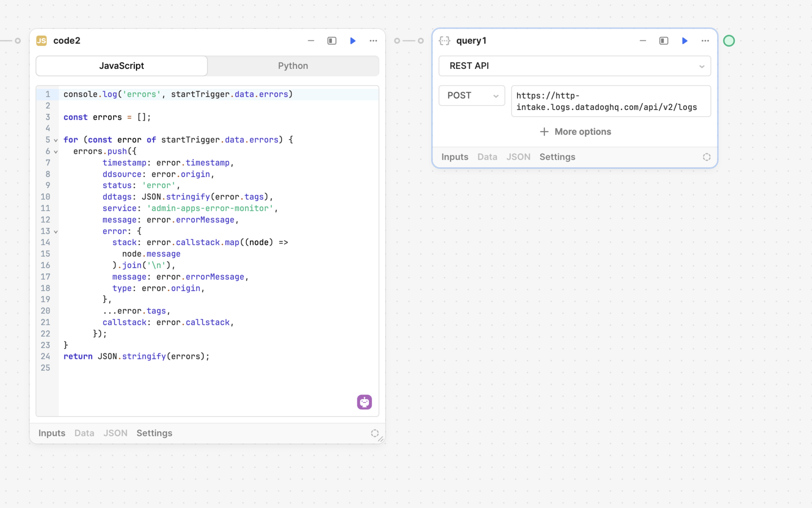Click the 'callstack: error.callstack' line

tap(168, 323)
